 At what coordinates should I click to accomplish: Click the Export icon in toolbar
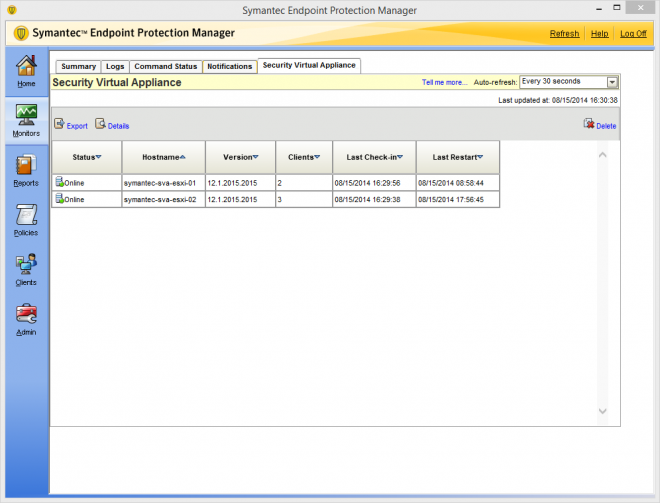59,124
